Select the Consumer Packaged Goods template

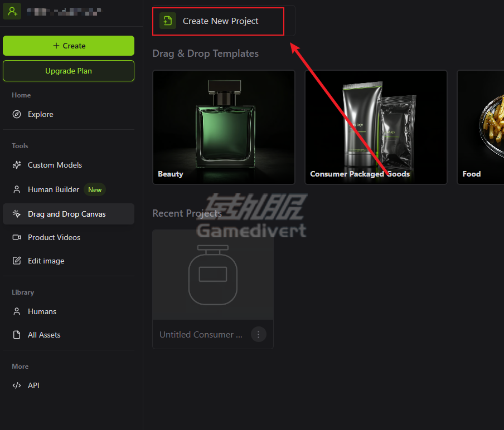(376, 127)
